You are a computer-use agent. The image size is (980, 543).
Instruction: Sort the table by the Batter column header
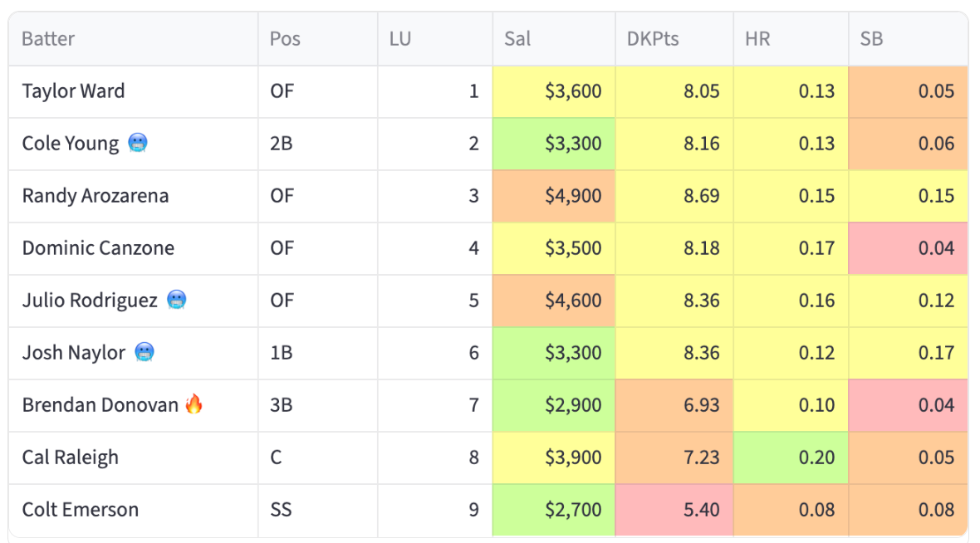(x=48, y=39)
